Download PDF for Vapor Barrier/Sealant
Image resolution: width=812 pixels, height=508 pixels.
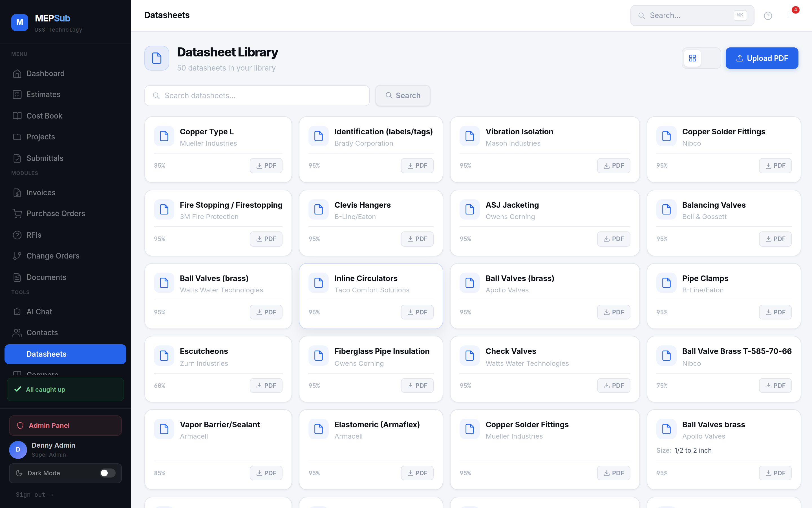point(266,473)
